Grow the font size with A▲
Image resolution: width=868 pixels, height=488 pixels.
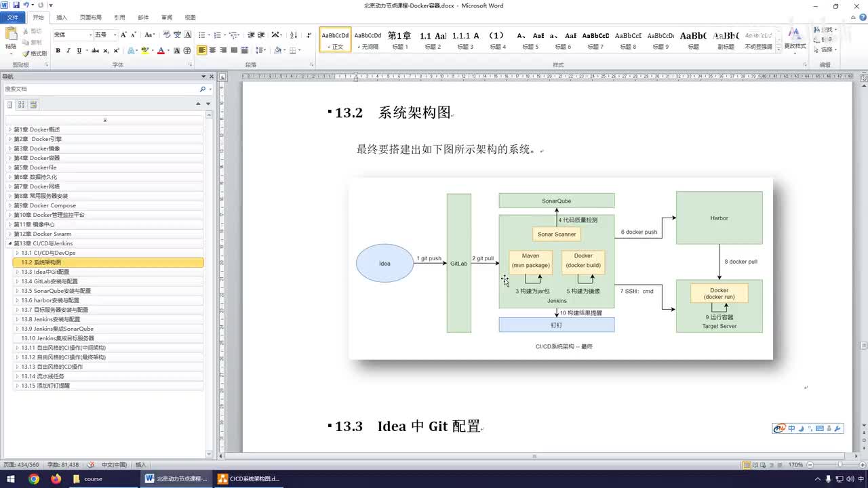[x=123, y=35]
